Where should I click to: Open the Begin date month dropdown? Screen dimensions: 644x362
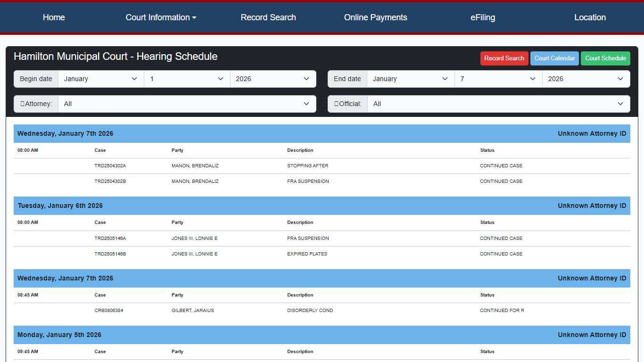point(101,79)
